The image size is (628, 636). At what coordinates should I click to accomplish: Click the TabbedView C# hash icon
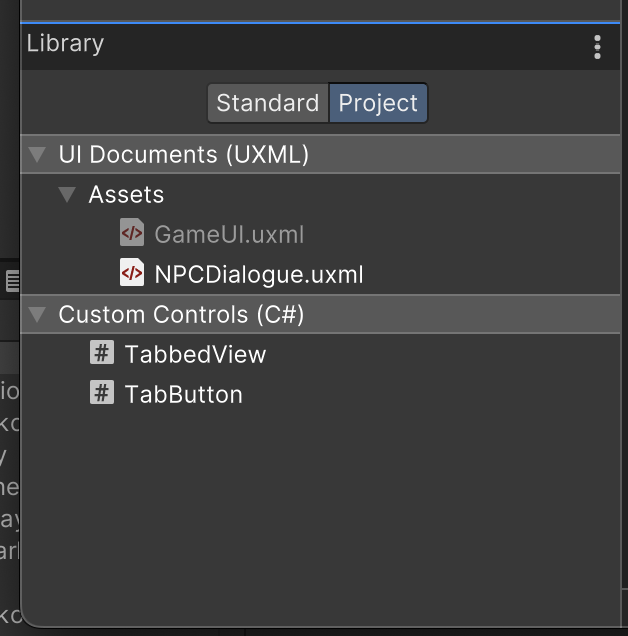(102, 353)
